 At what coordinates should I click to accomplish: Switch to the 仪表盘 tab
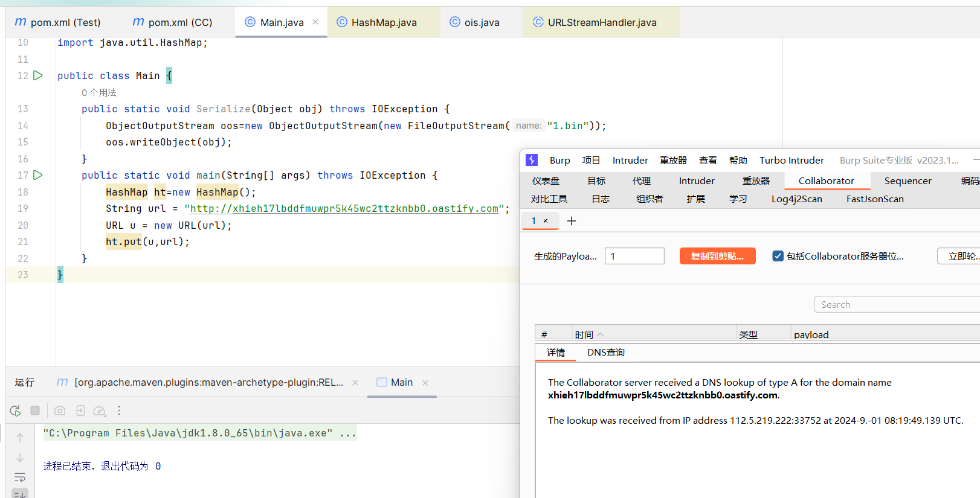[546, 181]
